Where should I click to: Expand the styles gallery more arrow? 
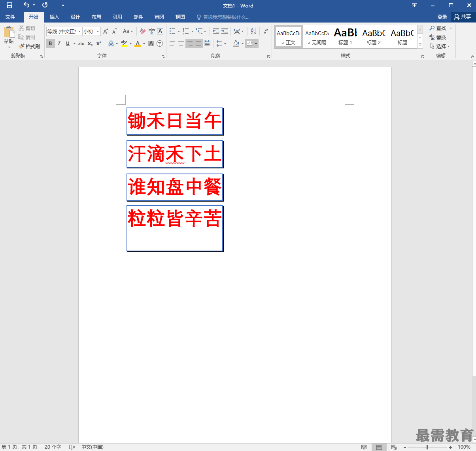click(420, 45)
